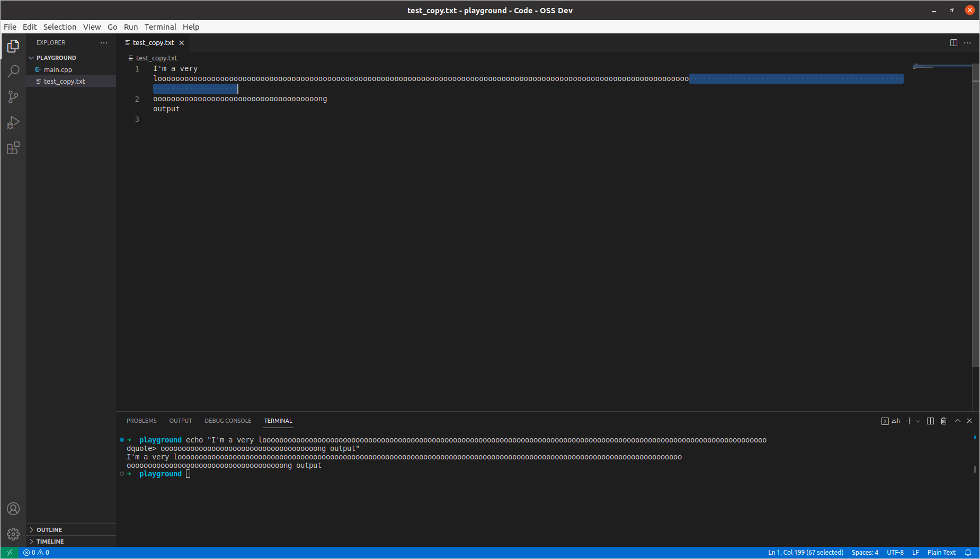Open the Manage settings gear

13,534
